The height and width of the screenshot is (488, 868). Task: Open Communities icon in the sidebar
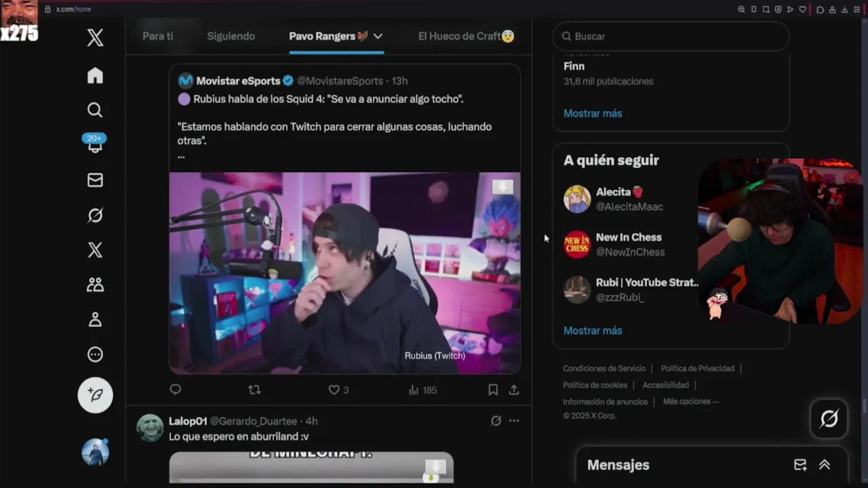pos(95,285)
